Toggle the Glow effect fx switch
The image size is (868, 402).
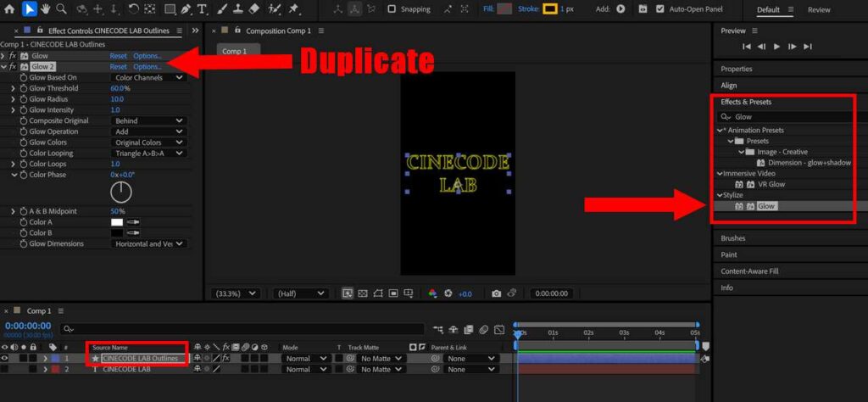pyautogui.click(x=13, y=56)
